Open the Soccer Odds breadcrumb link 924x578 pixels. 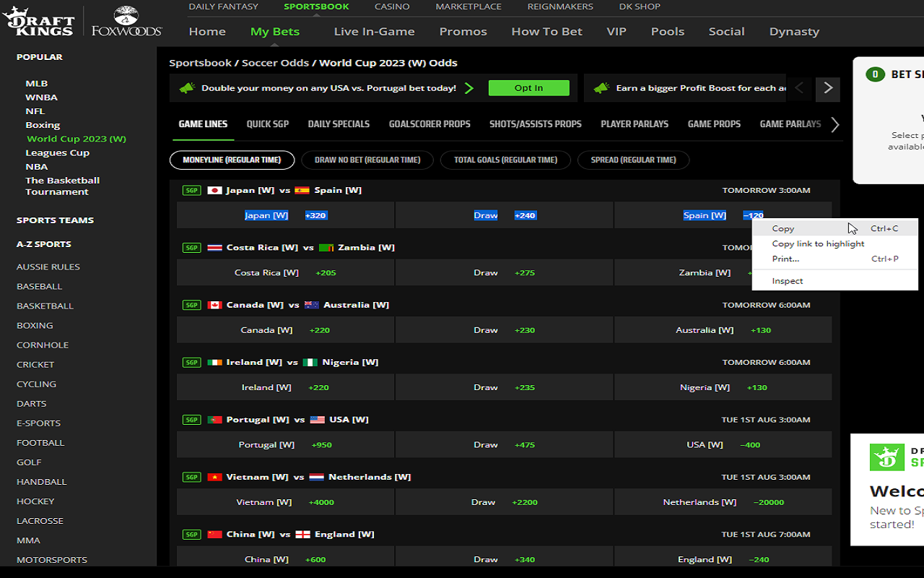tap(275, 63)
